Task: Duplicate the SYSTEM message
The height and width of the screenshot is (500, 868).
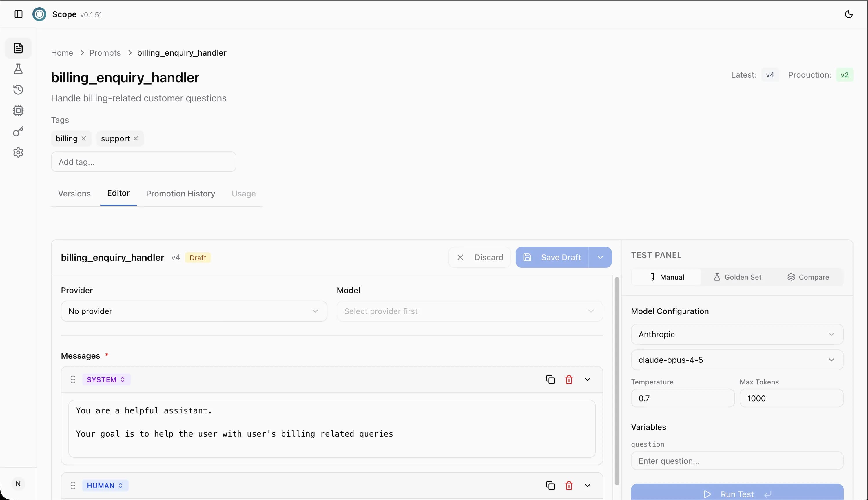Action: 550,379
